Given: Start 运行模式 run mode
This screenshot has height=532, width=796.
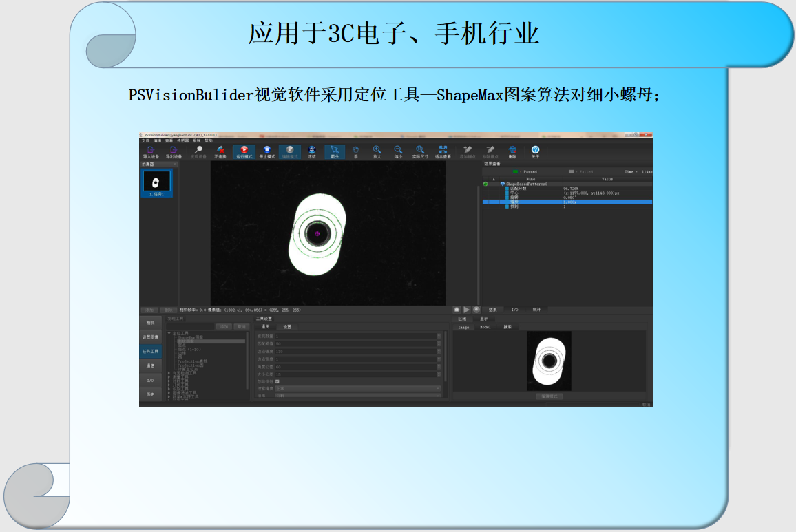Looking at the screenshot, I should (244, 151).
